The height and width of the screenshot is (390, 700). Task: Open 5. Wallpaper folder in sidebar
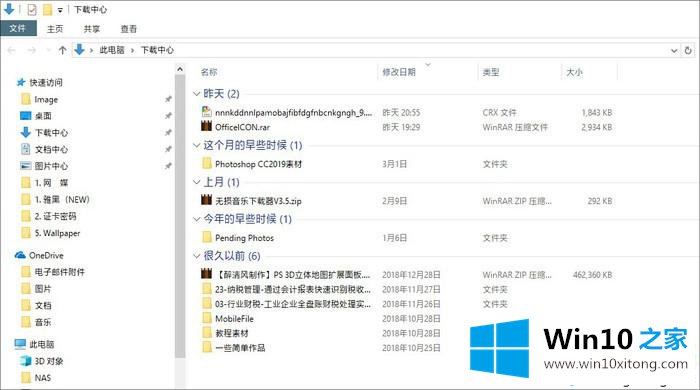57,233
